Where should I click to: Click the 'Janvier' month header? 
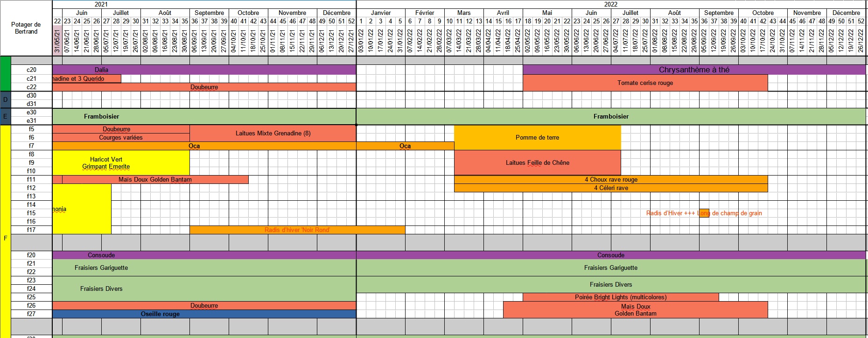tap(381, 13)
